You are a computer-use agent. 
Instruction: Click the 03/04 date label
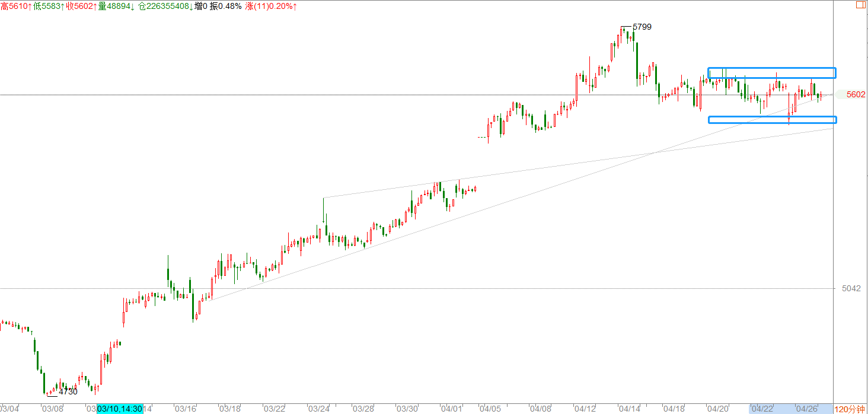[9, 409]
